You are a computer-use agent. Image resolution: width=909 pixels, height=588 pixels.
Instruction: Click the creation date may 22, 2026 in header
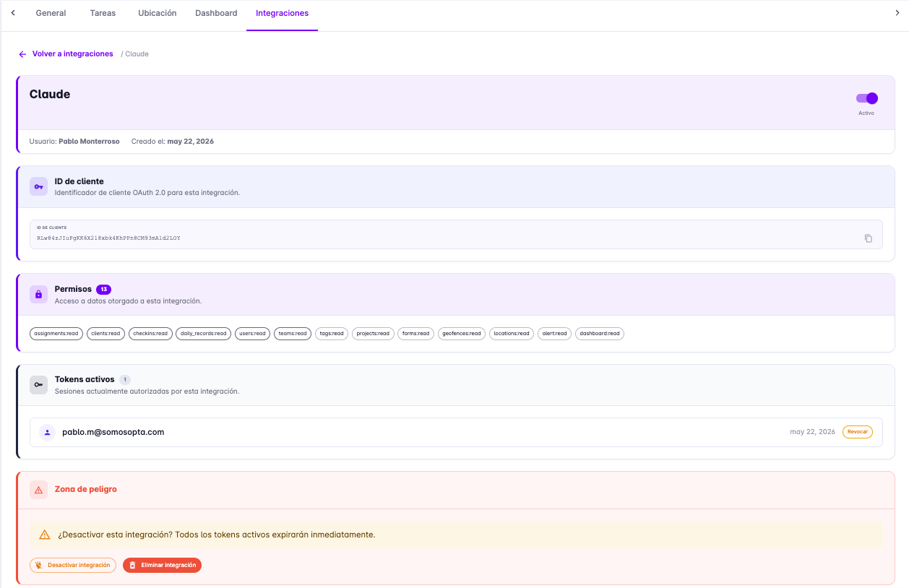point(191,142)
